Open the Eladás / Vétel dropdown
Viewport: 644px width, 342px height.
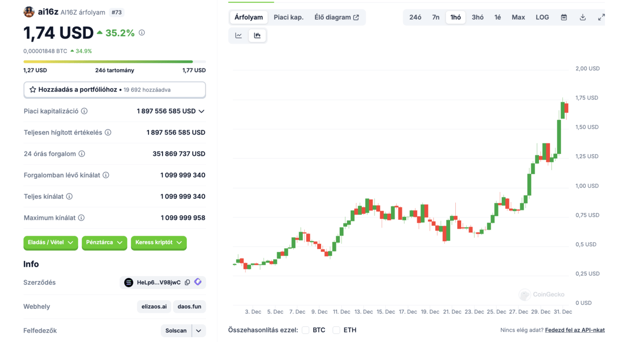[x=51, y=243]
